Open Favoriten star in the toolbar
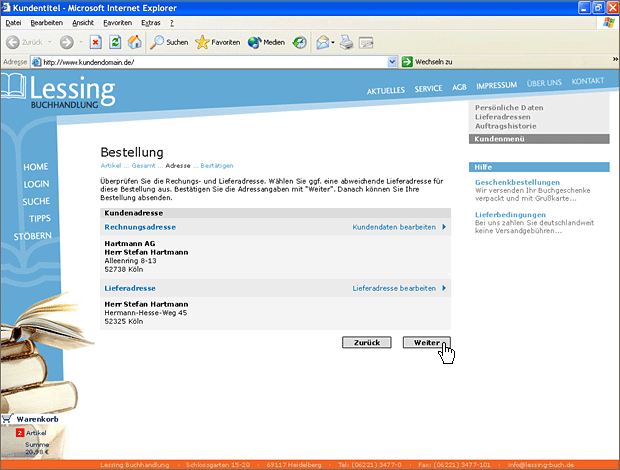 click(x=217, y=42)
